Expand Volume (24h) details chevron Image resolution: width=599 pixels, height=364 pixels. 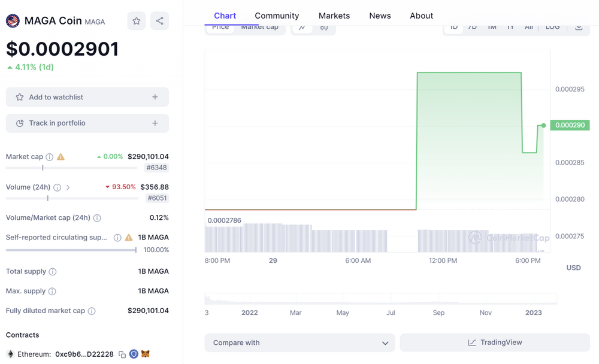(68, 187)
